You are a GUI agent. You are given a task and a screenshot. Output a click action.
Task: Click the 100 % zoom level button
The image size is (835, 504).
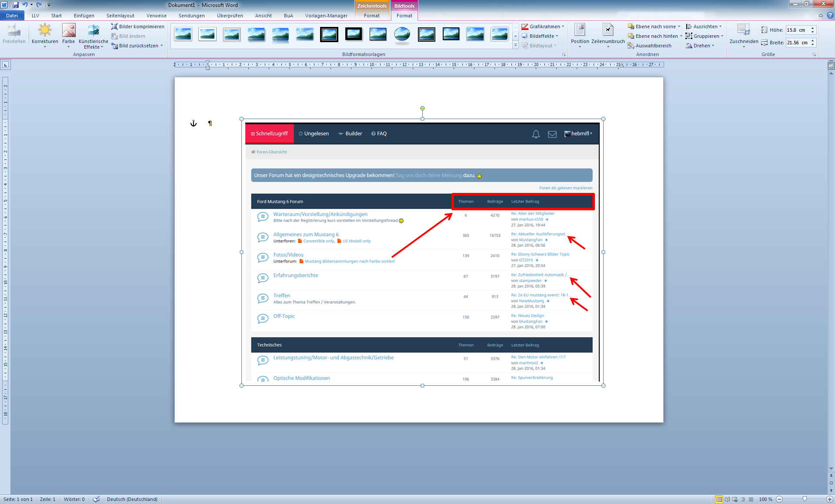766,499
